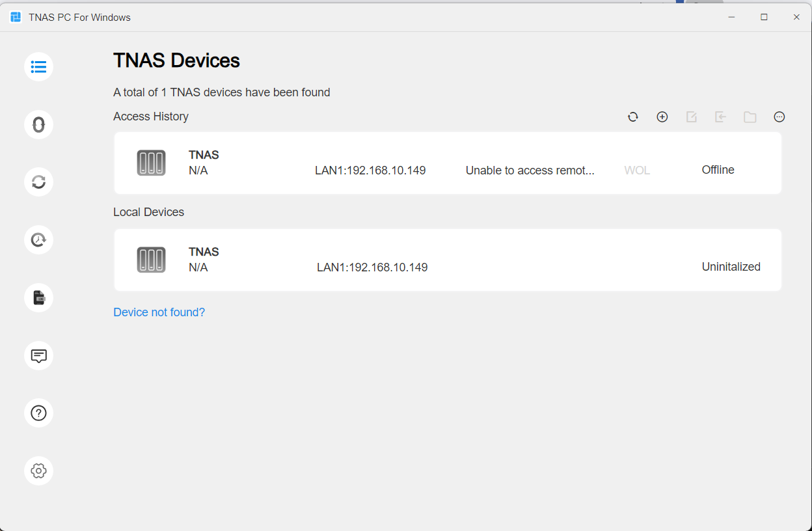Minimize the TNAS PC window
The width and height of the screenshot is (812, 531).
coord(731,17)
